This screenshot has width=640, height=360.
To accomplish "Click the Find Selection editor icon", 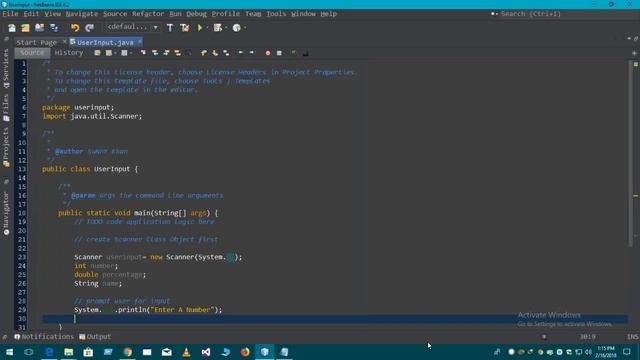I will (143, 53).
